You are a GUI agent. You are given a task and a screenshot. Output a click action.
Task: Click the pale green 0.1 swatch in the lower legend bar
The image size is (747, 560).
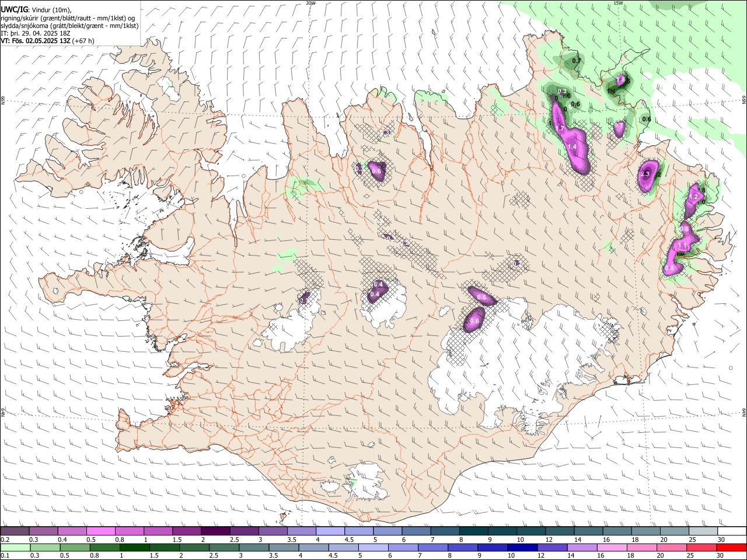pyautogui.click(x=15, y=547)
